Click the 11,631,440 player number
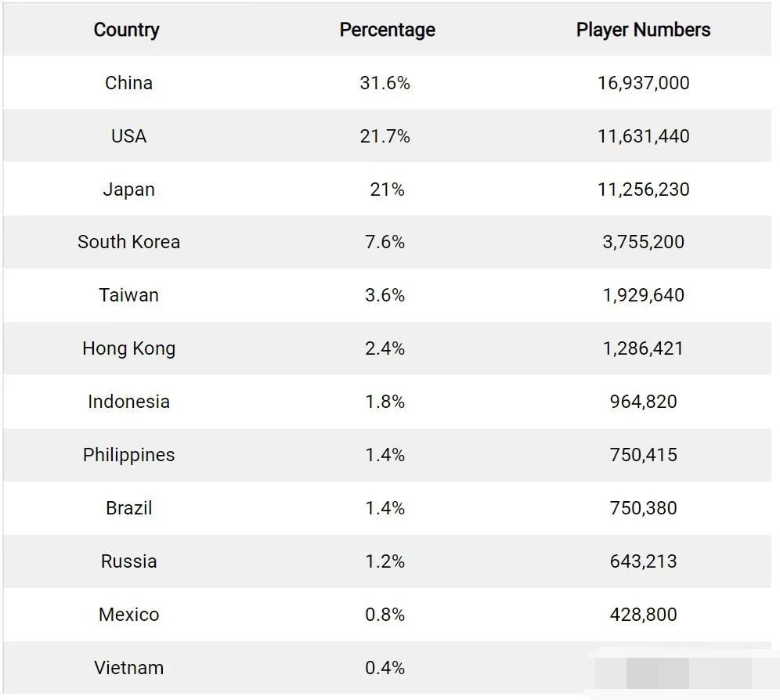Screen dimensions: 780x700 (x=643, y=135)
